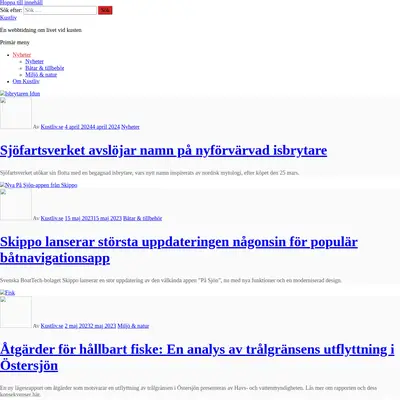Click the '15 maj 2023' date link

93,218
